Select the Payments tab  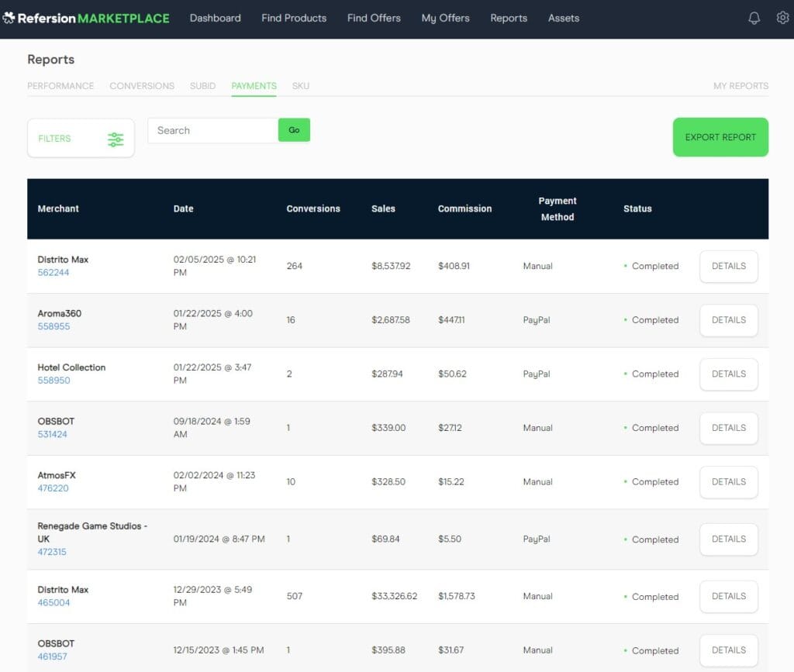click(x=254, y=86)
